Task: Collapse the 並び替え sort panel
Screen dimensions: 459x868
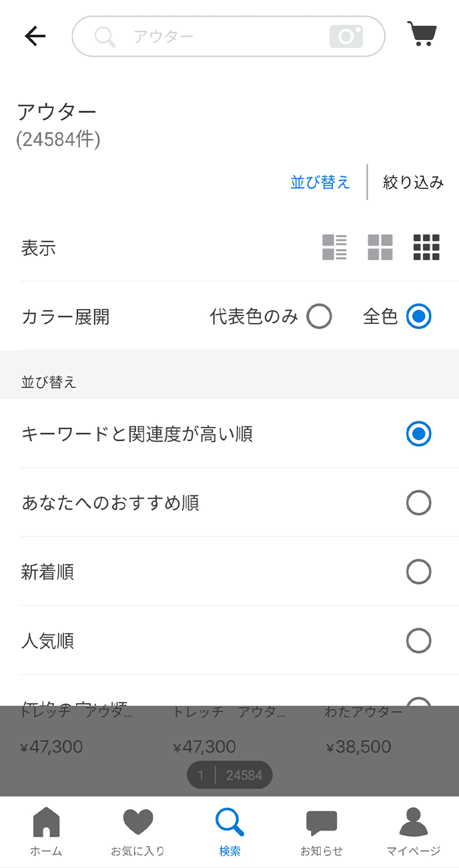Action: 320,182
